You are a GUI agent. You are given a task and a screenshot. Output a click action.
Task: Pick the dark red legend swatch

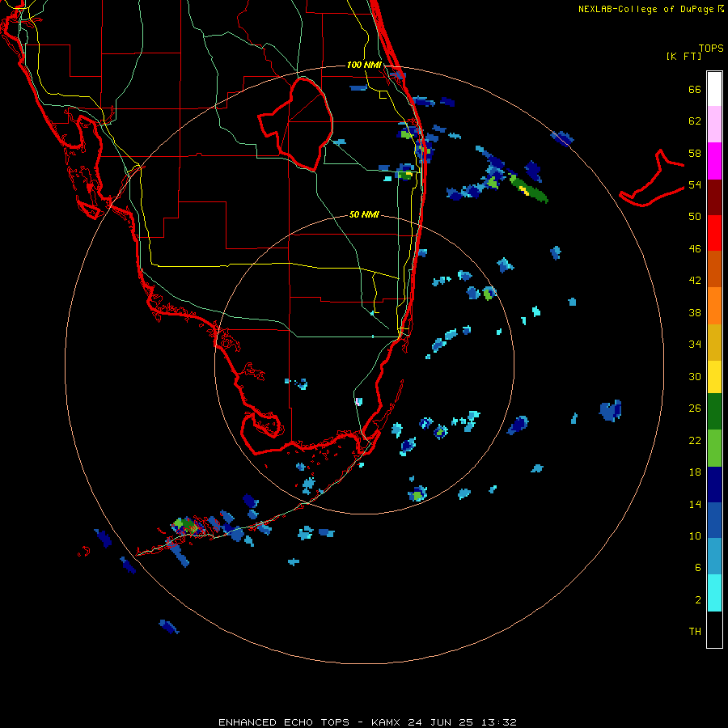coord(714,197)
